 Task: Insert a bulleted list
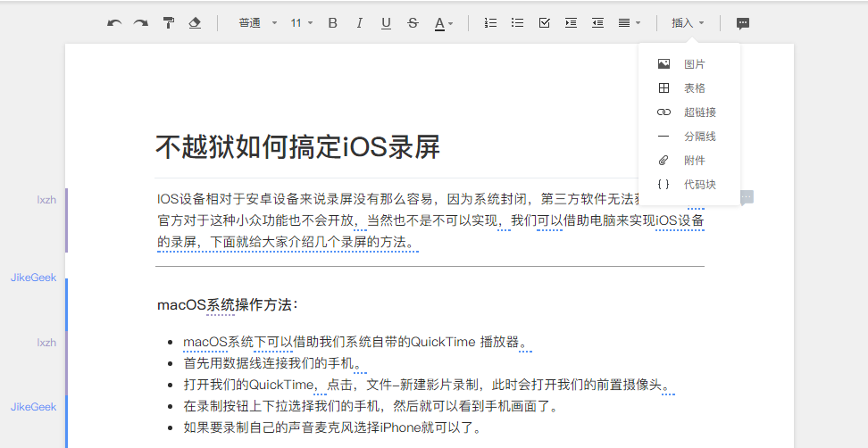[517, 23]
